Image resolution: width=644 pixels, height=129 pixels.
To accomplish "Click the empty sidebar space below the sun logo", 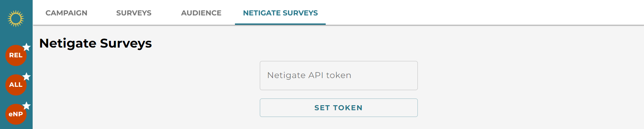I will tap(16, 35).
